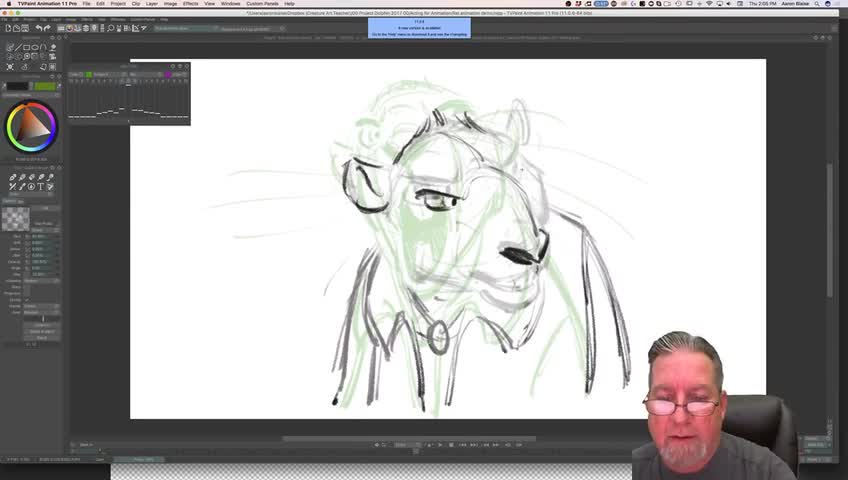Select the green B color swatch
Screen dimensions: 848x480
coord(45,86)
